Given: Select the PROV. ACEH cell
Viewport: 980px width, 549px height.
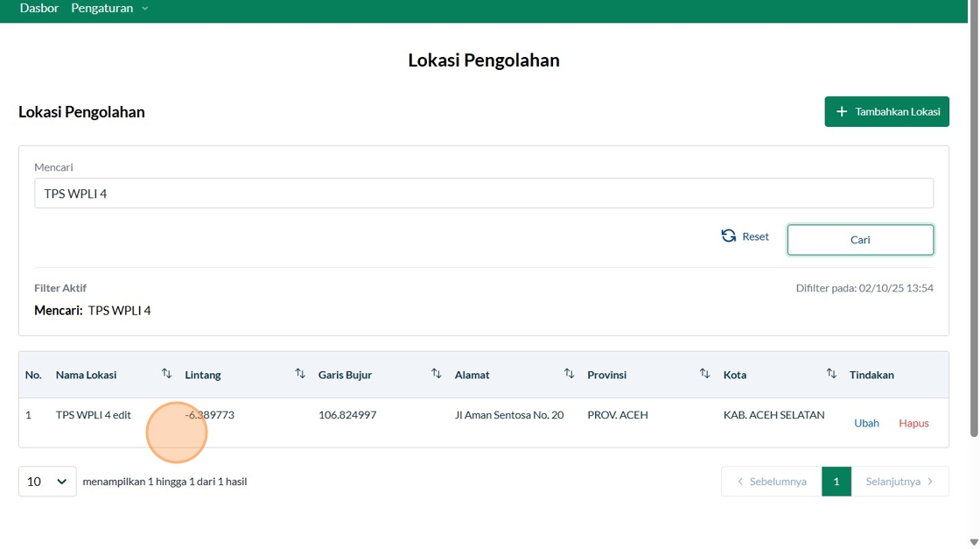Looking at the screenshot, I should point(618,414).
